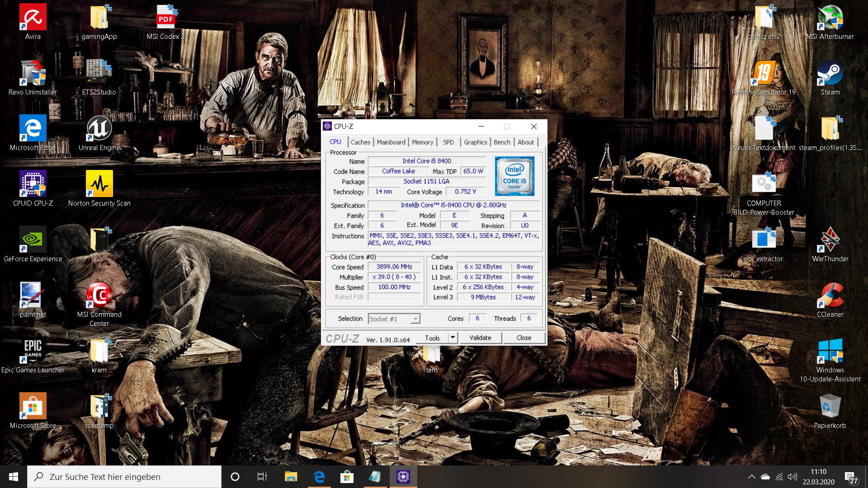Screen dimensions: 868x488
Task: Switch to the Mainboard tab
Action: [x=391, y=142]
